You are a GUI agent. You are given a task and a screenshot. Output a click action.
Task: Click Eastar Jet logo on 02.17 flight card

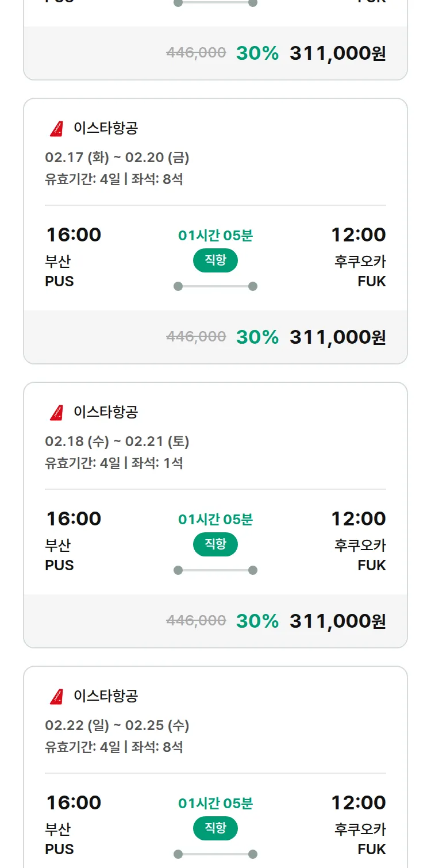(x=56, y=129)
